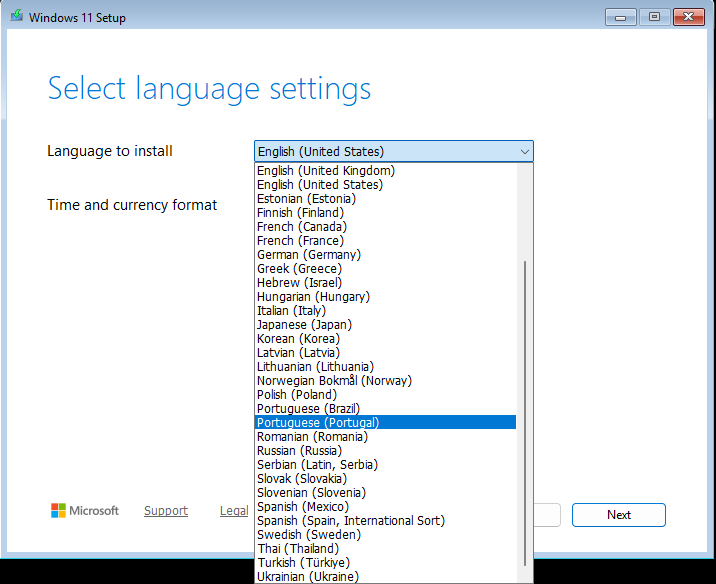Screen dimensions: 716x584
Task: Click the dropdown chevron arrow
Action: [x=525, y=152]
